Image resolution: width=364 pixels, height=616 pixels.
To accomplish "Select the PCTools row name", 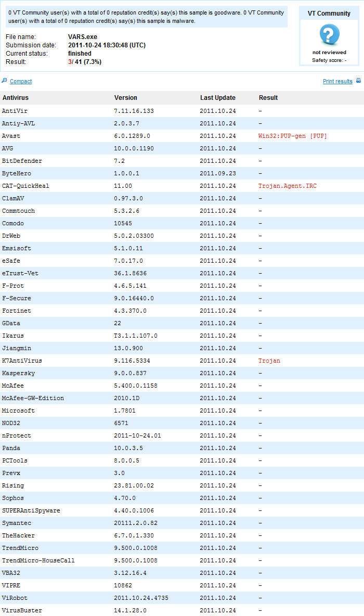I will pos(15,461).
